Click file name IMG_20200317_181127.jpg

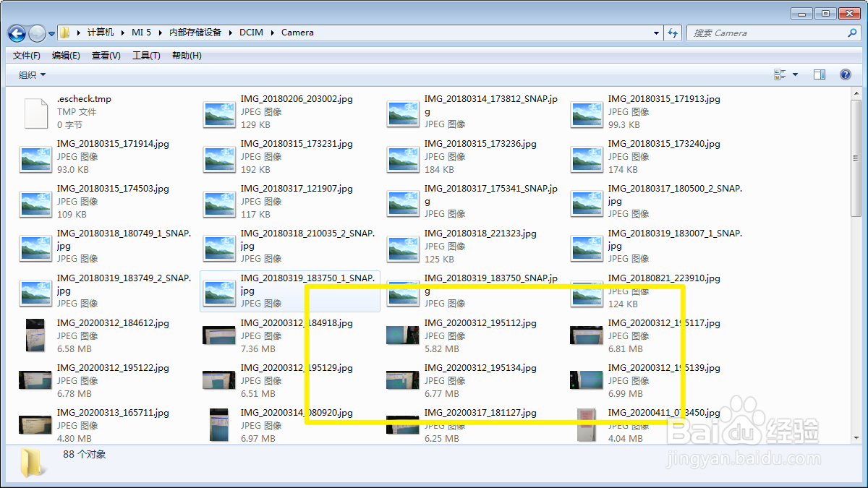[x=480, y=413]
